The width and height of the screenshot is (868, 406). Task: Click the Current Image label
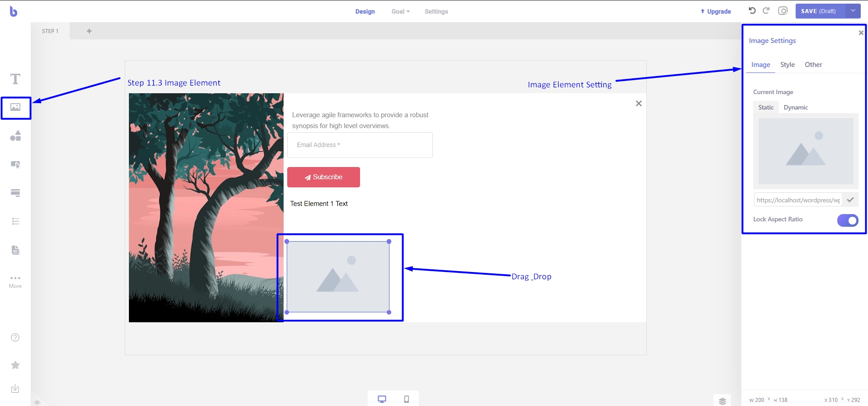click(773, 92)
